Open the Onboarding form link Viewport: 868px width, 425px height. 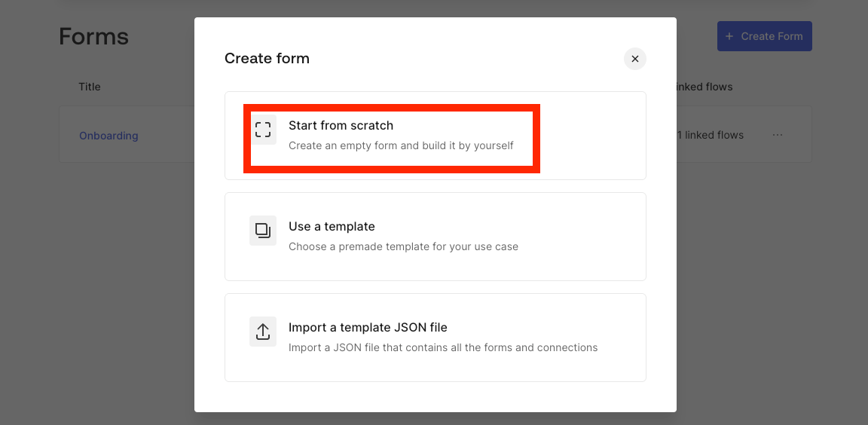(x=108, y=136)
